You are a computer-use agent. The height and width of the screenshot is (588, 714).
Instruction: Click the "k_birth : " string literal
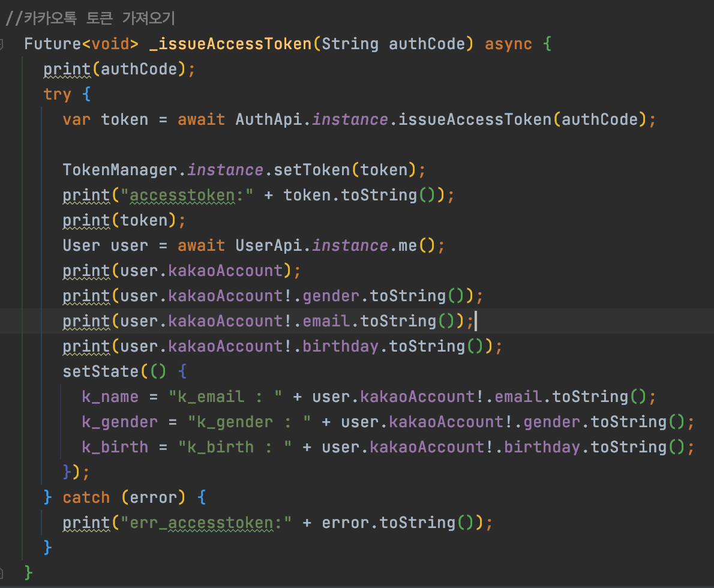click(235, 447)
